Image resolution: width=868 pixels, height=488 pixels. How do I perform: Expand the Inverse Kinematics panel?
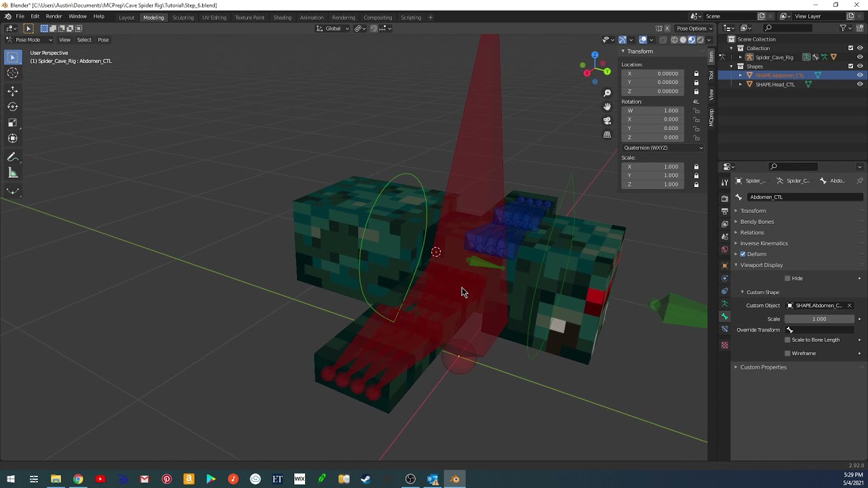pos(764,243)
